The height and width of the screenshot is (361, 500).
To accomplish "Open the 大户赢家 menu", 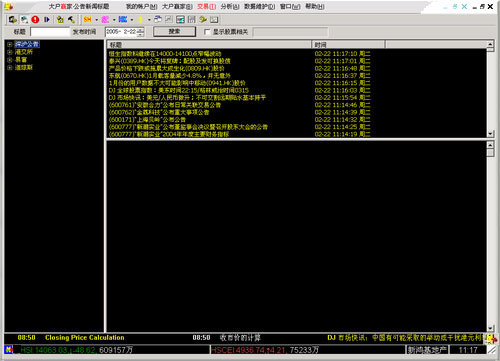I will [x=177, y=7].
